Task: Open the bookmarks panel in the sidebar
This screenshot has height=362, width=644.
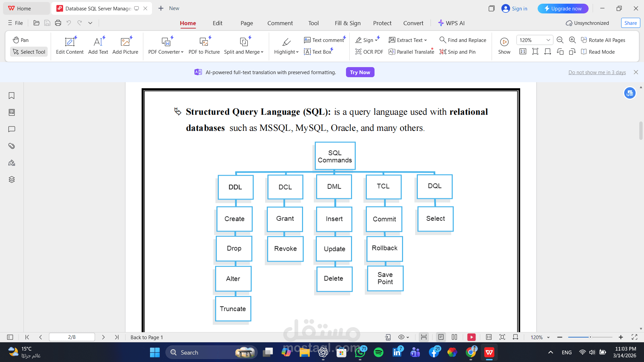Action: tap(11, 96)
